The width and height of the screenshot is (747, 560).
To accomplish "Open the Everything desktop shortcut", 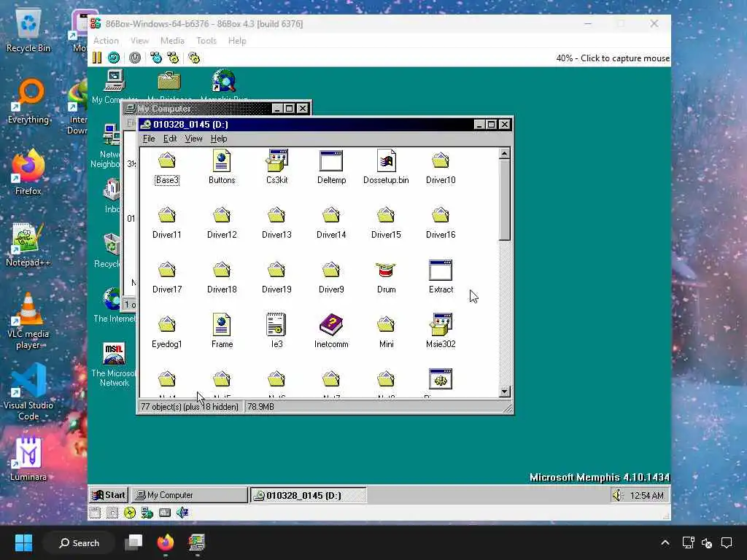I will pos(28,102).
